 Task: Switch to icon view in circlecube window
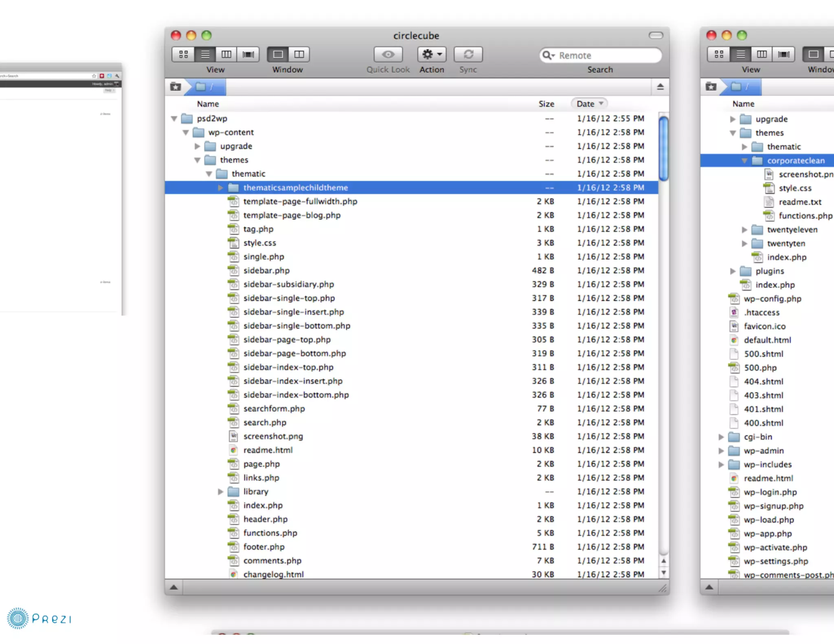[x=183, y=55]
